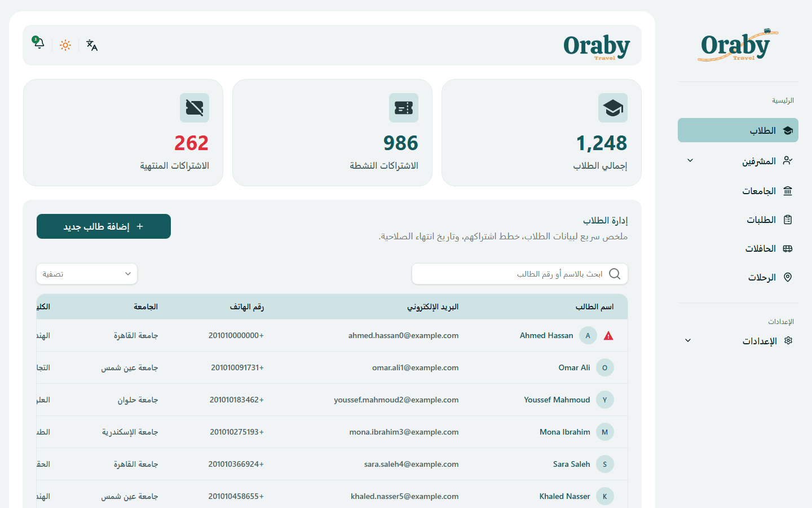Click اسم الطالب column header

pos(594,306)
